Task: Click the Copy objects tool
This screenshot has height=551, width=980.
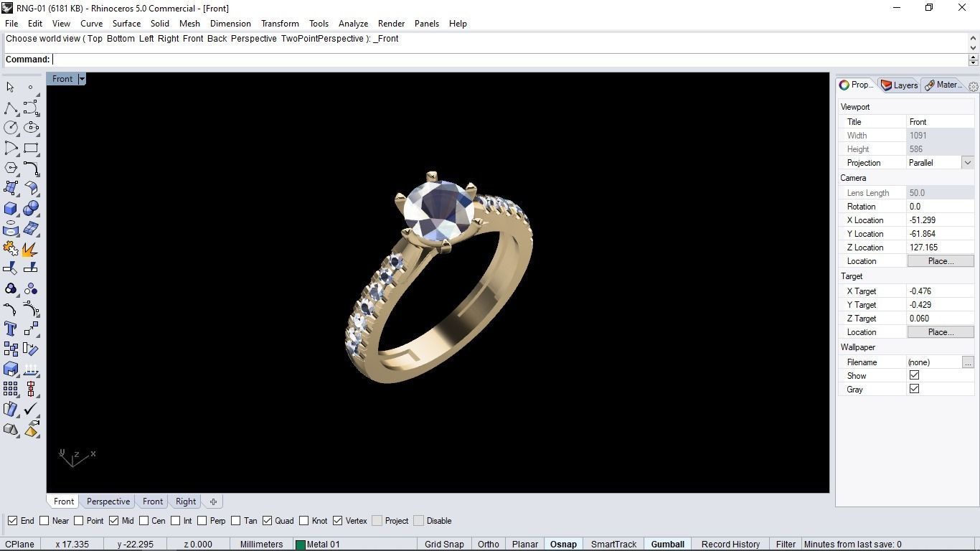Action: click(x=10, y=349)
